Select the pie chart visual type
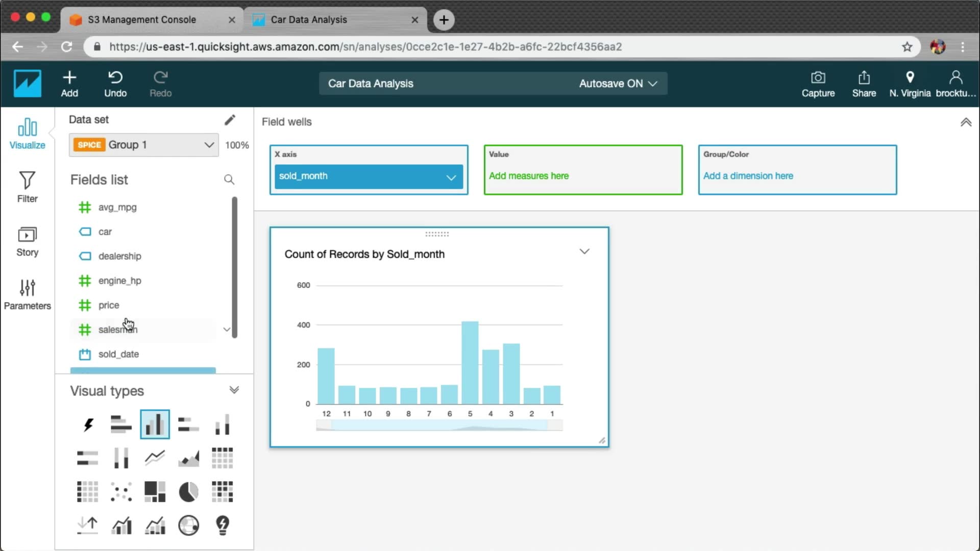 (188, 492)
